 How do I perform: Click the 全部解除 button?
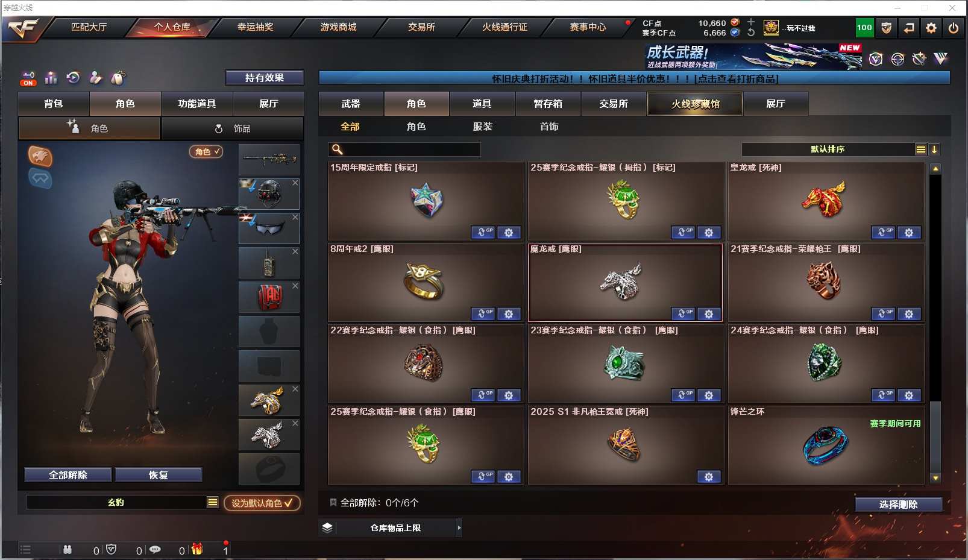pyautogui.click(x=68, y=475)
